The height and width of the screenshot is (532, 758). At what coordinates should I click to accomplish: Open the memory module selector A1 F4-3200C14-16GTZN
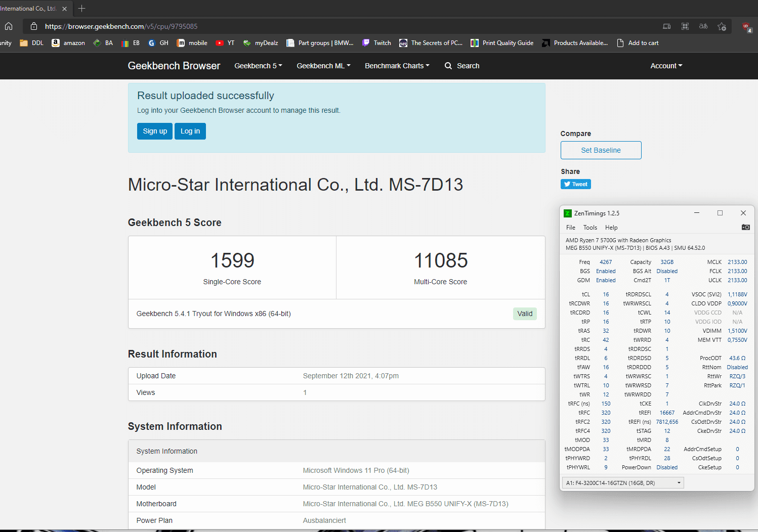pyautogui.click(x=623, y=483)
